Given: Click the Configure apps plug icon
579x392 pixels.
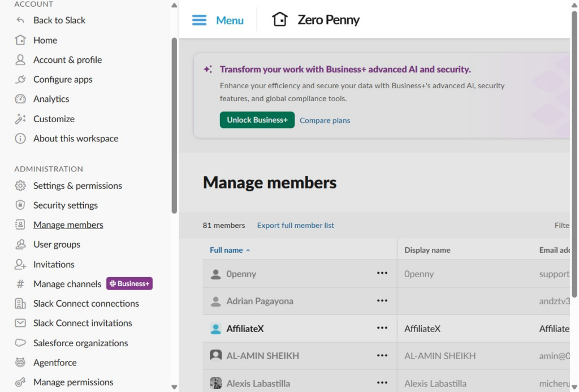Looking at the screenshot, I should click(x=20, y=79).
